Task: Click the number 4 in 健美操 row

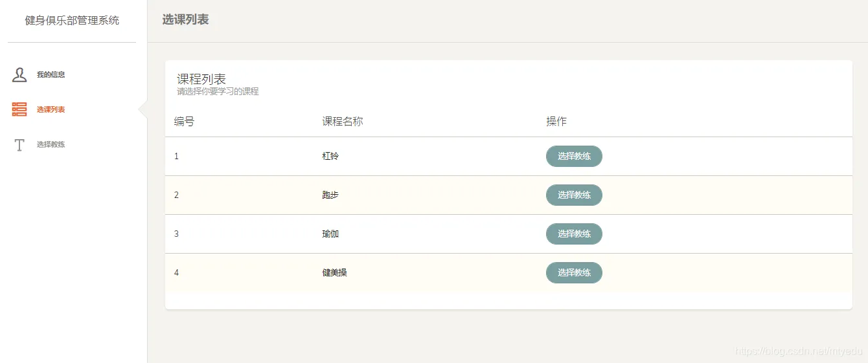Action: click(176, 272)
